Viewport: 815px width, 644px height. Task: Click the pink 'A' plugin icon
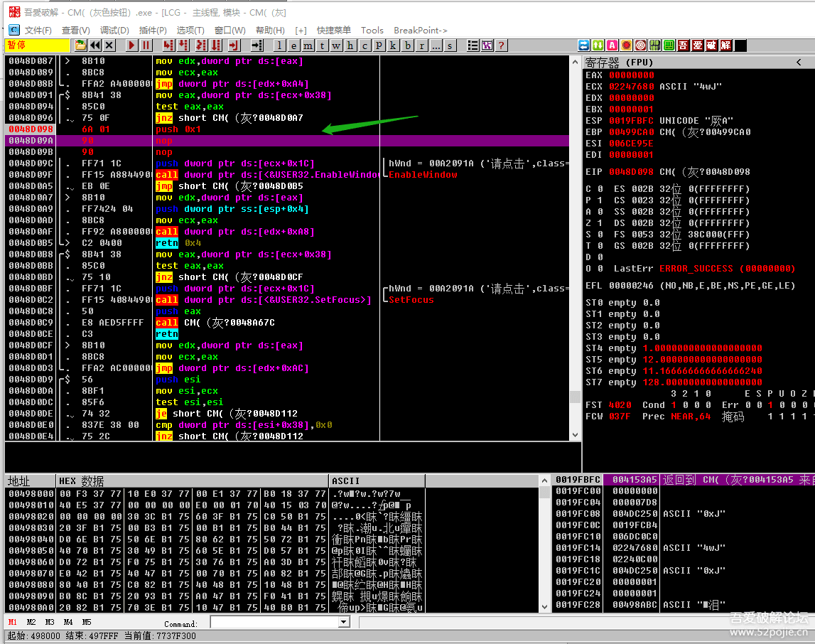click(612, 45)
